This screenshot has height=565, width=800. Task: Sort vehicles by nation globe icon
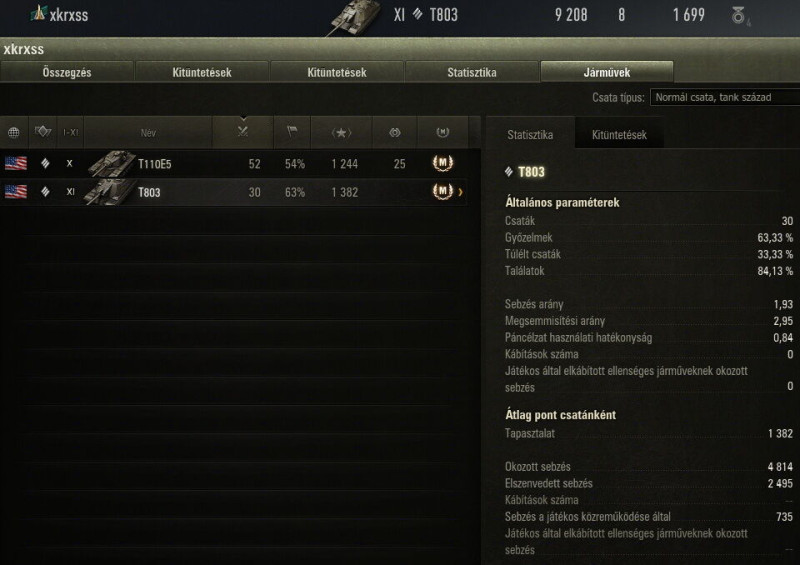[14, 133]
